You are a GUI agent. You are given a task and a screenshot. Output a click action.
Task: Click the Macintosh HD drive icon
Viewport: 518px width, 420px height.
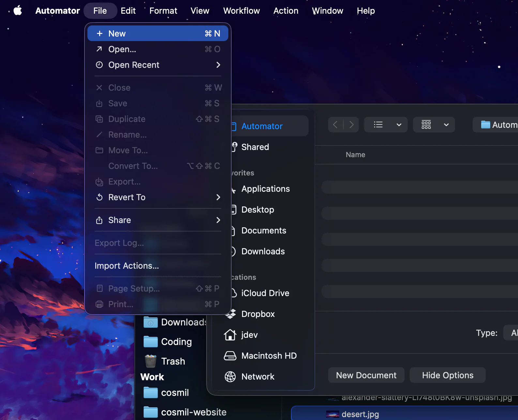[230, 356]
